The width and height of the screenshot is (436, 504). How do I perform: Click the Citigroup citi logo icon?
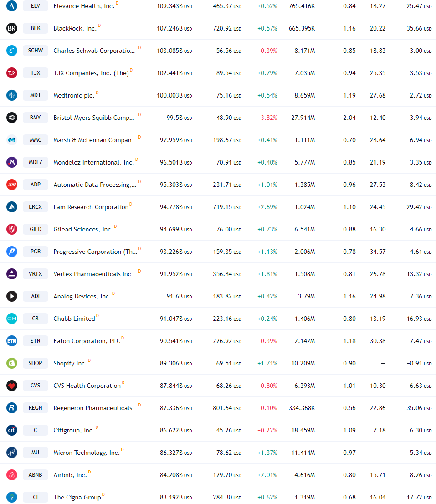click(x=12, y=430)
